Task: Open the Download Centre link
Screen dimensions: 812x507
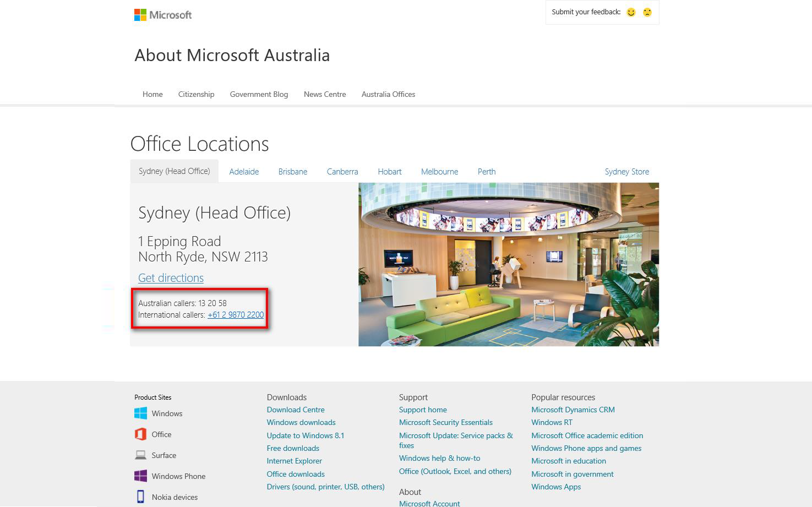Action: point(296,410)
